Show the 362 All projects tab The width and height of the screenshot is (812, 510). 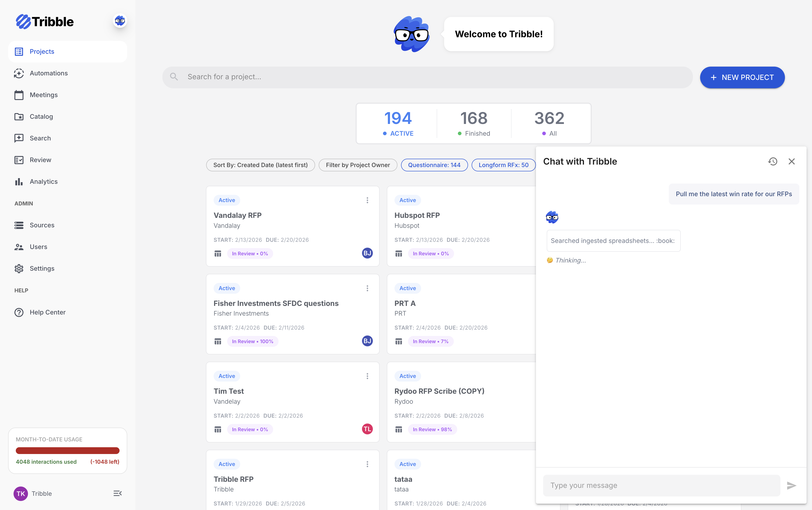[x=549, y=123]
